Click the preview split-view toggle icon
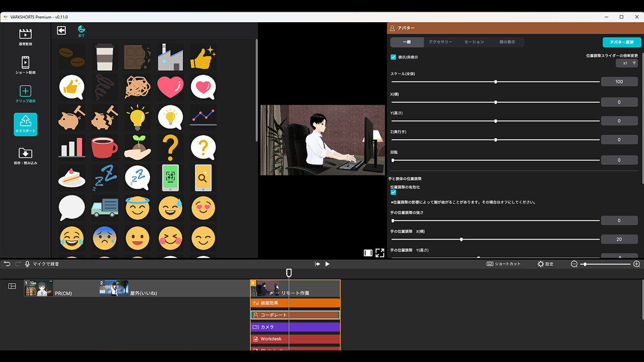The image size is (644, 362). (x=368, y=253)
